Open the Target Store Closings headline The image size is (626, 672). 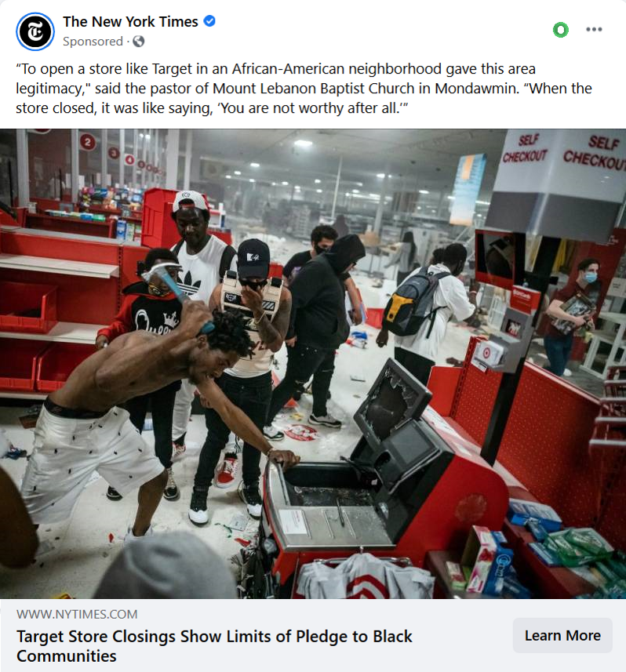coord(214,646)
